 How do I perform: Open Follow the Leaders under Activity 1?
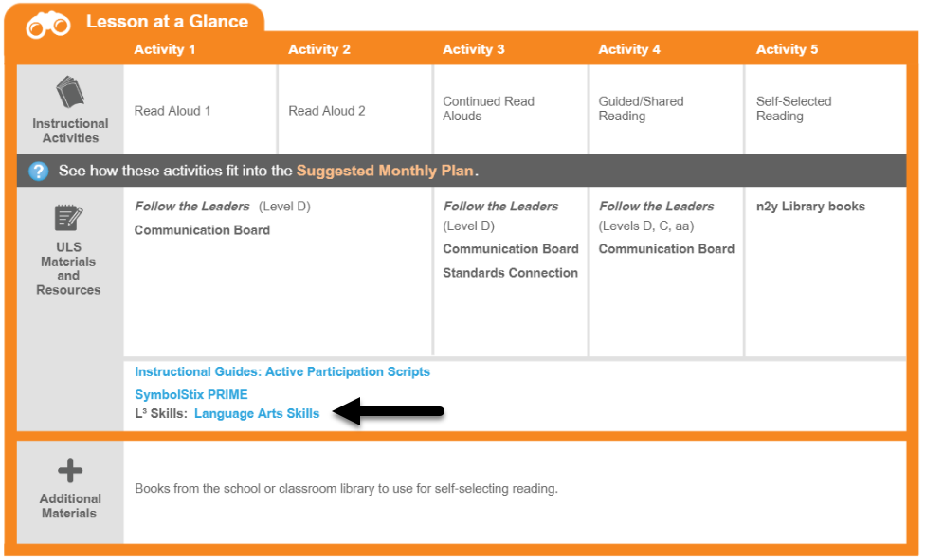(x=192, y=206)
